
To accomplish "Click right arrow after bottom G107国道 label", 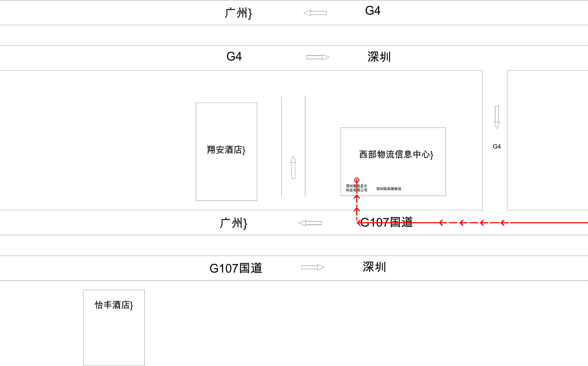I will pos(313,267).
